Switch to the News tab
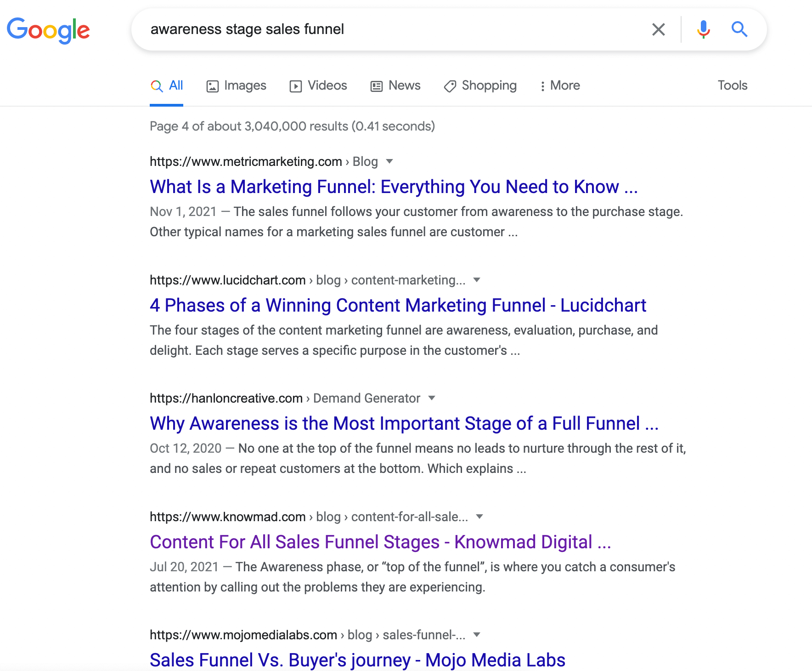812x671 pixels. 395,85
